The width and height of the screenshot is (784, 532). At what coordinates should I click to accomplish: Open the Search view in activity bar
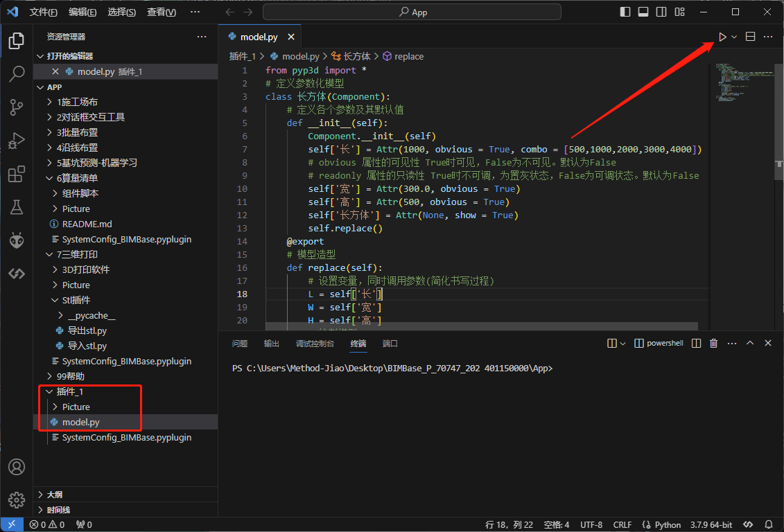pos(17,74)
